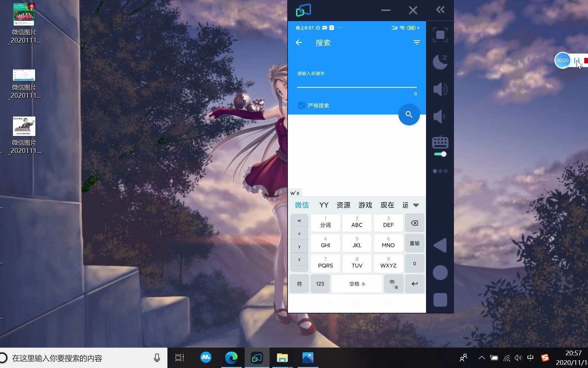Collapse side panel with double chevron
The image size is (588, 368).
[440, 10]
